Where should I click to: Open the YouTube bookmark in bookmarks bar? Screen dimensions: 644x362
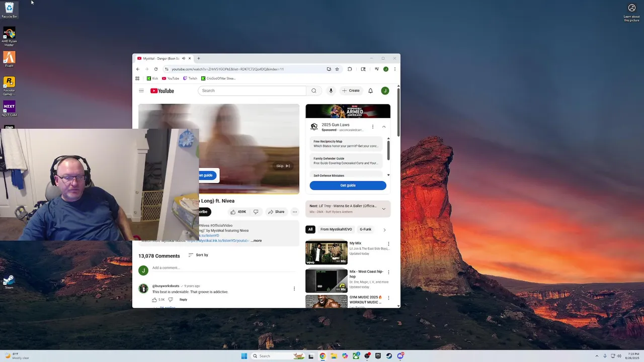tap(171, 78)
